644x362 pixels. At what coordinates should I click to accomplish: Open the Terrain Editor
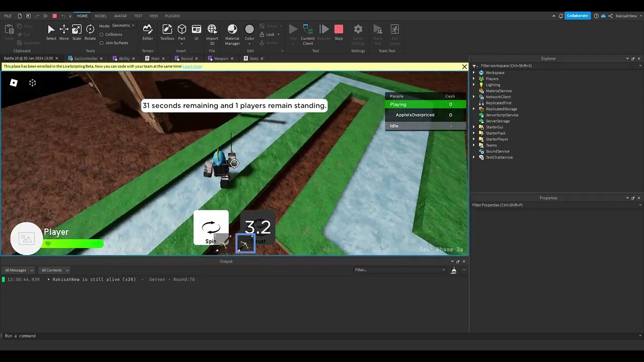[147, 31]
